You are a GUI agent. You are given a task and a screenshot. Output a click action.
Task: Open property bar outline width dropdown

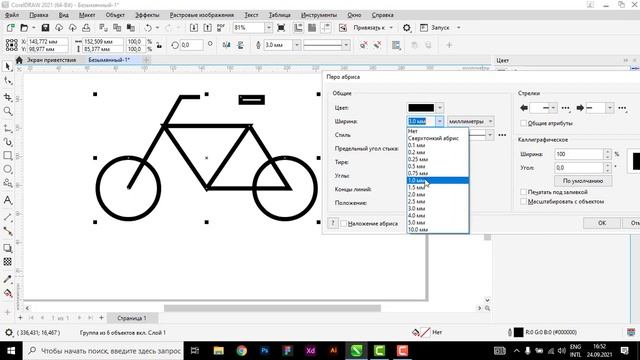click(297, 45)
